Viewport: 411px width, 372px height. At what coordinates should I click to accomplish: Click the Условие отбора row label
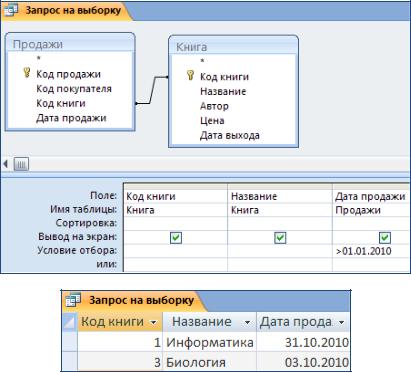pyautogui.click(x=77, y=250)
